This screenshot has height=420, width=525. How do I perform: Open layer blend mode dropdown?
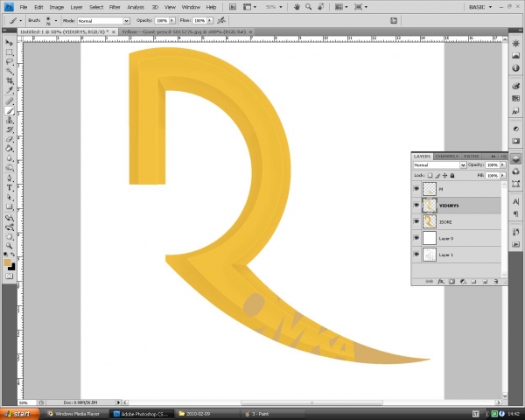(x=463, y=165)
